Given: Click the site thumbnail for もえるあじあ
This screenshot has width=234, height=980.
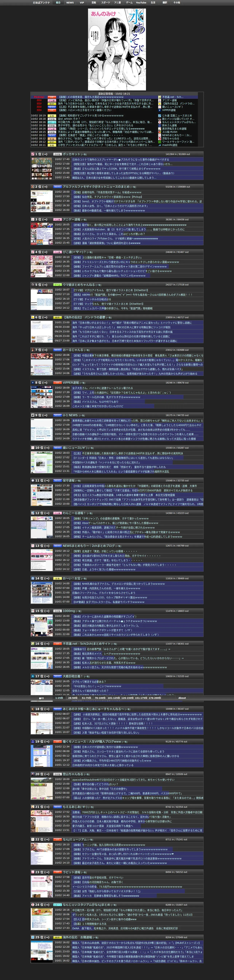Looking at the screenshot, I should (x=42, y=821).
